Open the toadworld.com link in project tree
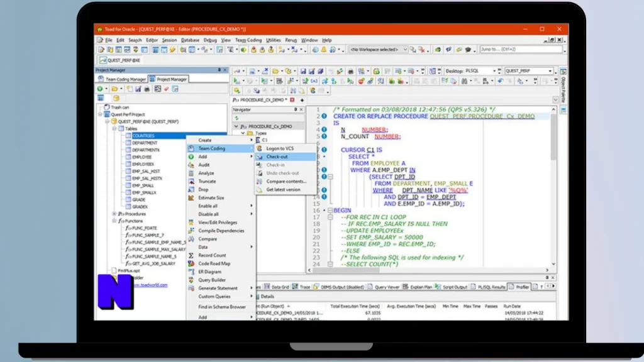The height and width of the screenshot is (362, 644). point(150,285)
